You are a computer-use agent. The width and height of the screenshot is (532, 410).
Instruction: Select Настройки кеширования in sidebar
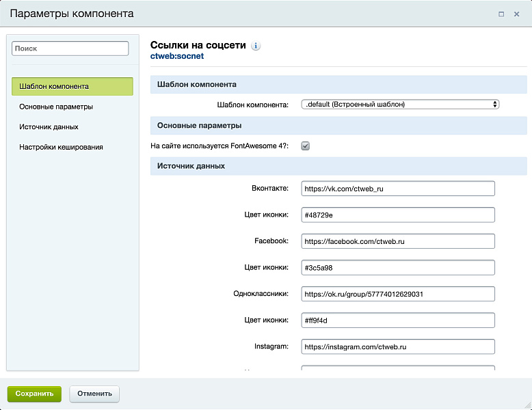61,146
